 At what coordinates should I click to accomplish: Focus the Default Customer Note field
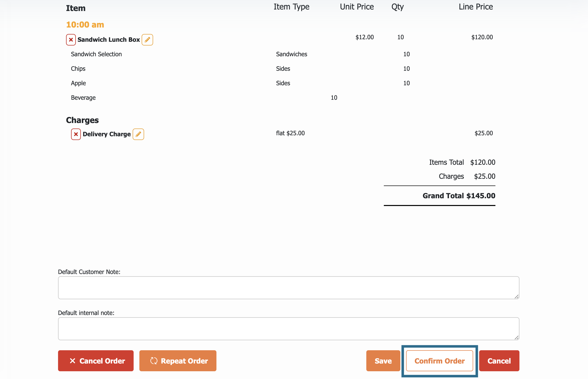click(289, 288)
